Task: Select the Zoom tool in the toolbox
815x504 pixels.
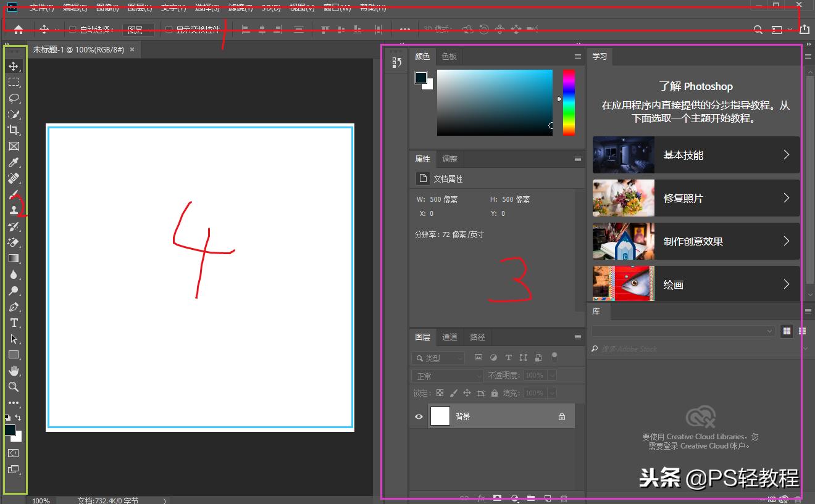Action: pos(14,387)
